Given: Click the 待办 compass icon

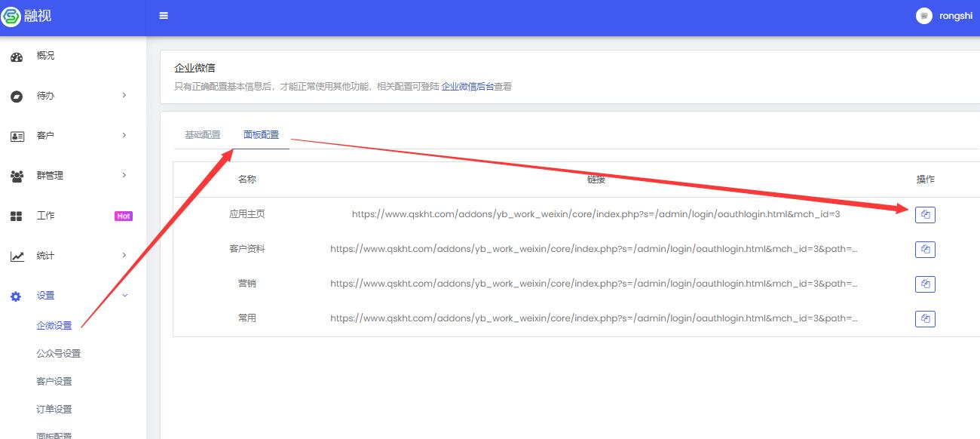Looking at the screenshot, I should (17, 97).
